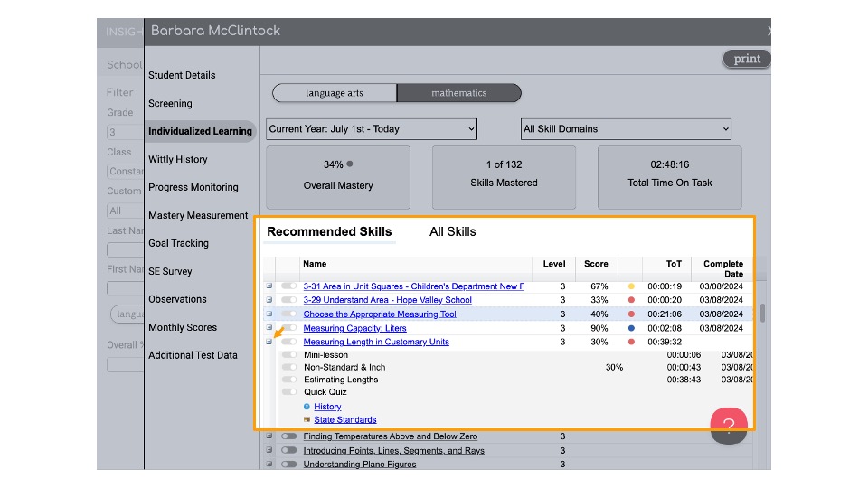The image size is (868, 488).
Task: Open Progress Monitoring in the sidebar
Action: click(193, 187)
